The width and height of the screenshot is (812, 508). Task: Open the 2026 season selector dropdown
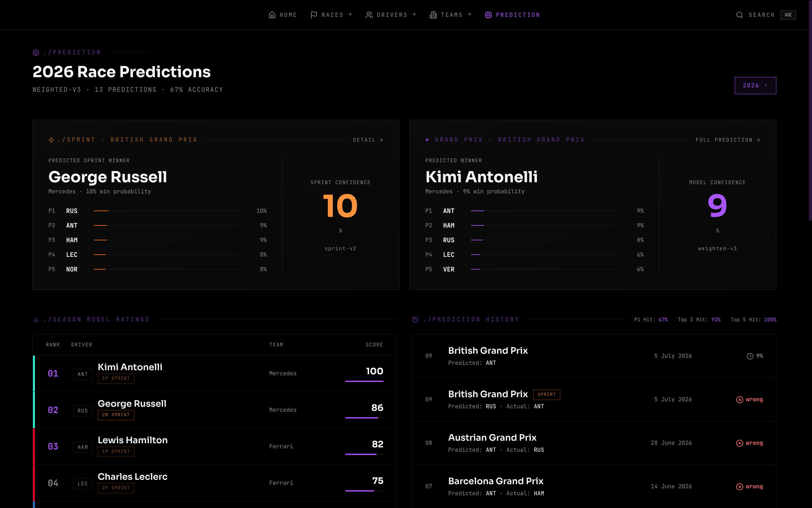pyautogui.click(x=755, y=85)
